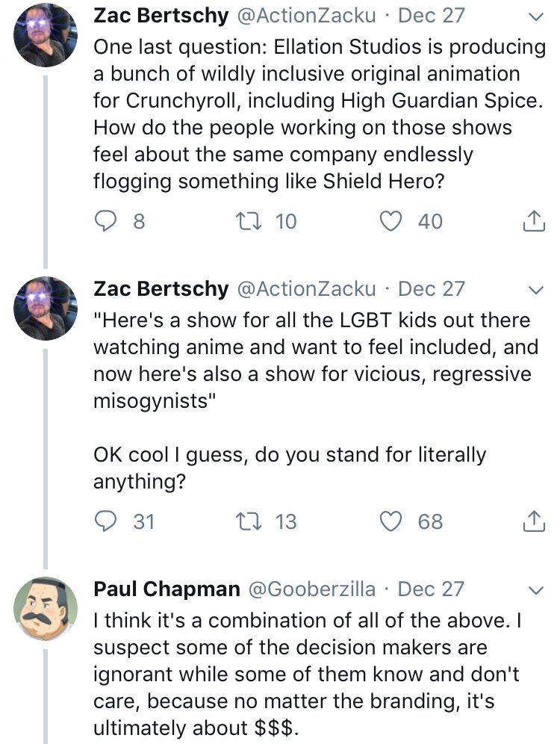Share the LGBT kids show tweet
The width and height of the screenshot is (560, 744).
[532, 521]
